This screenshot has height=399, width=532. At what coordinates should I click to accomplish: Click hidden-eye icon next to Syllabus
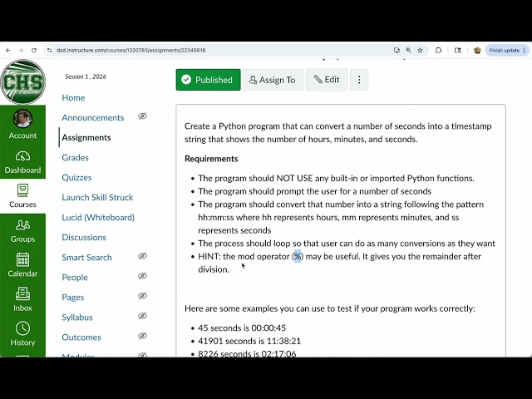142,316
